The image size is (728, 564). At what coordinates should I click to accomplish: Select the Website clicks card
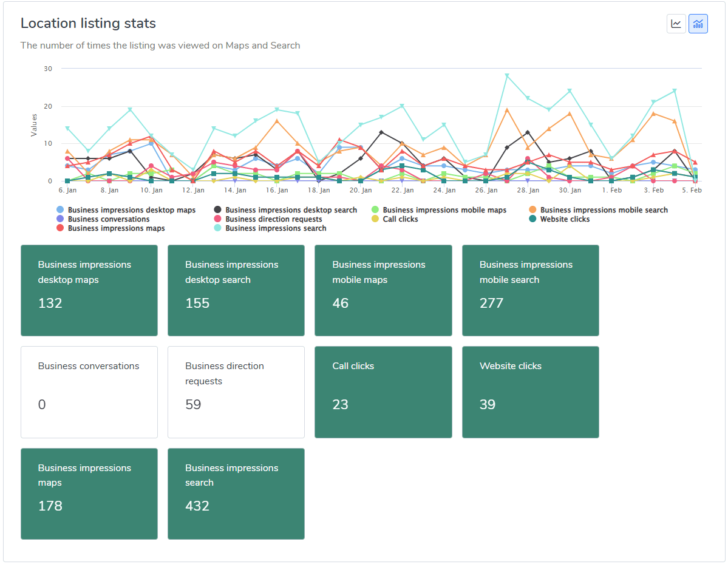tap(530, 392)
